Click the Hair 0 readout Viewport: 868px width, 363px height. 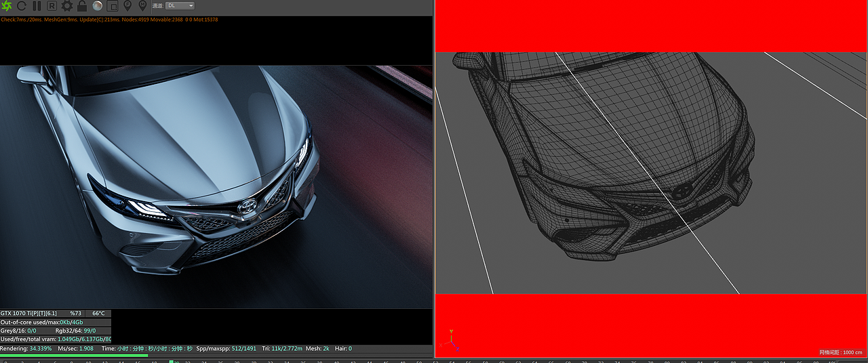(x=343, y=349)
